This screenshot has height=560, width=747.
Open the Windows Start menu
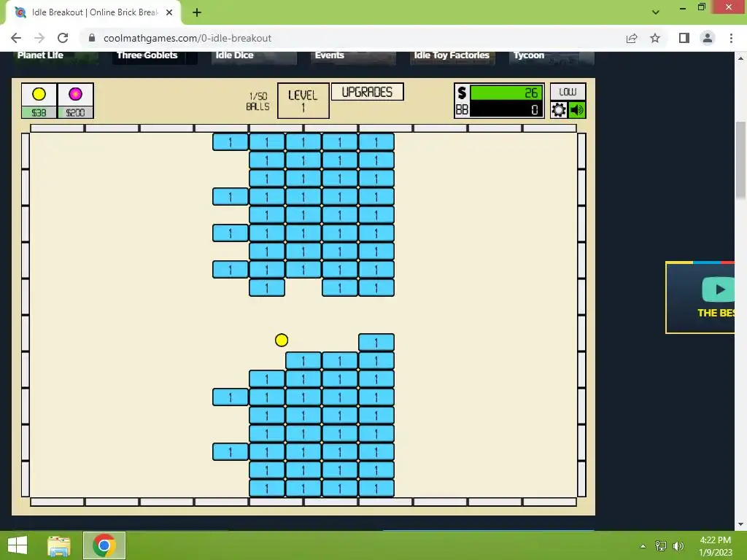point(18,545)
